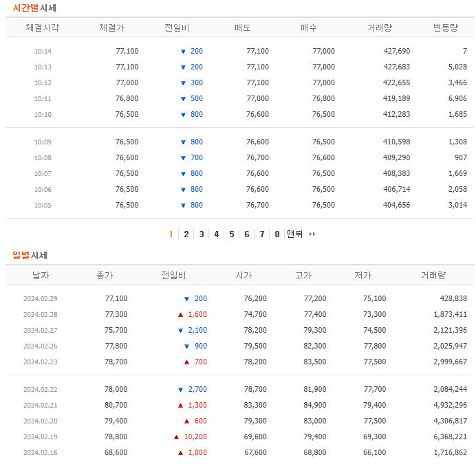The image size is (476, 464).
Task: Click the 시가 column header
Action: 244,275
